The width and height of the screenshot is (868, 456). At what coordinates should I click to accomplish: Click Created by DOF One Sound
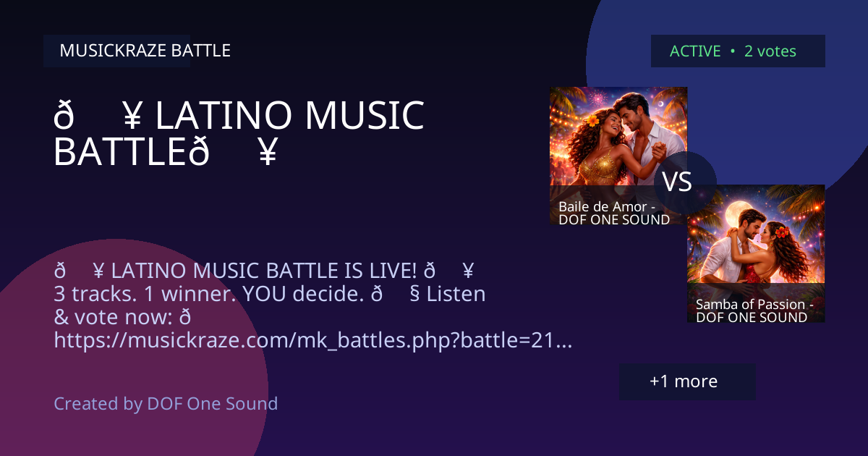tap(166, 403)
